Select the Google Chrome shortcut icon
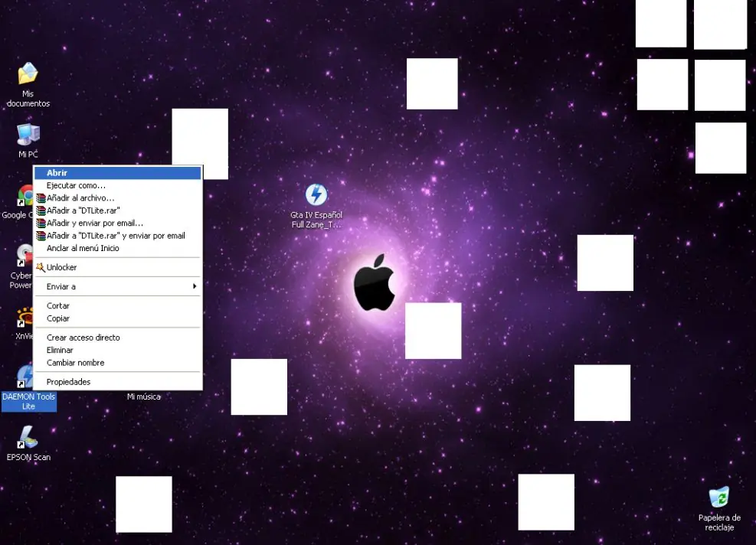 pyautogui.click(x=25, y=196)
